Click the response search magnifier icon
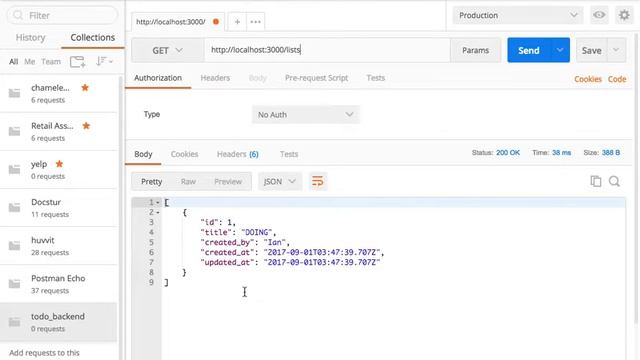This screenshot has width=640, height=360. [x=614, y=181]
